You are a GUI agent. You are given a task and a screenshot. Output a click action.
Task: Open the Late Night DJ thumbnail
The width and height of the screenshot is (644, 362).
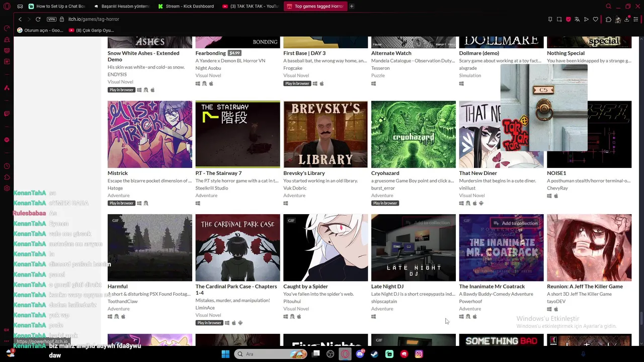pos(414,248)
